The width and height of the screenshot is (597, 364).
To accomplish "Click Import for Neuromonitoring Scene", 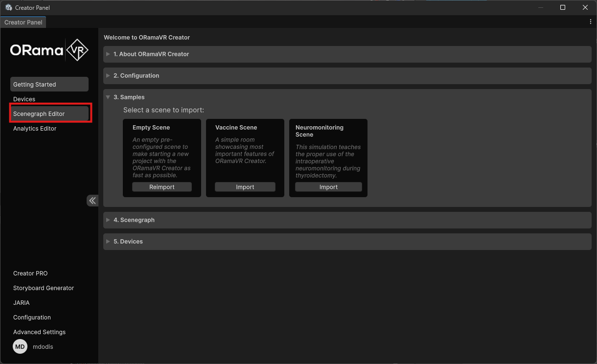I will 328,187.
